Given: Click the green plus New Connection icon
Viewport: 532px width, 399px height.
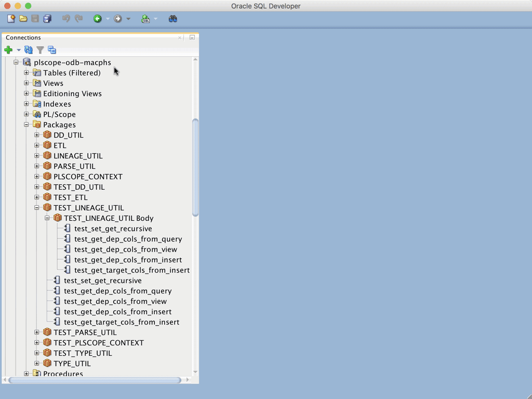Looking at the screenshot, I should [8, 50].
